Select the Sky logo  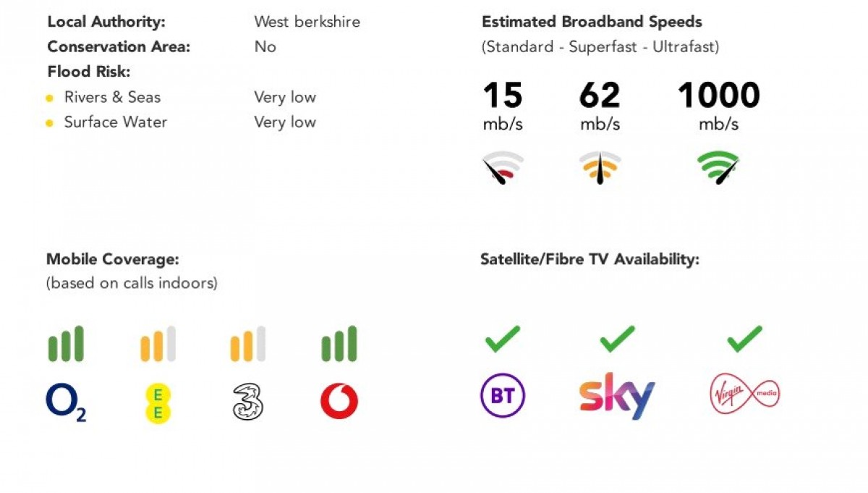617,396
